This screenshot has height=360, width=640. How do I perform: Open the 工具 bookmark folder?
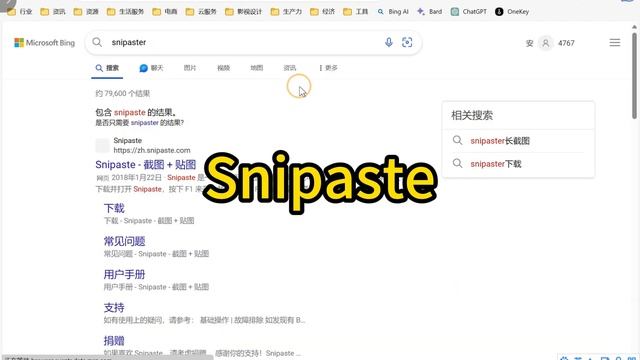click(356, 12)
